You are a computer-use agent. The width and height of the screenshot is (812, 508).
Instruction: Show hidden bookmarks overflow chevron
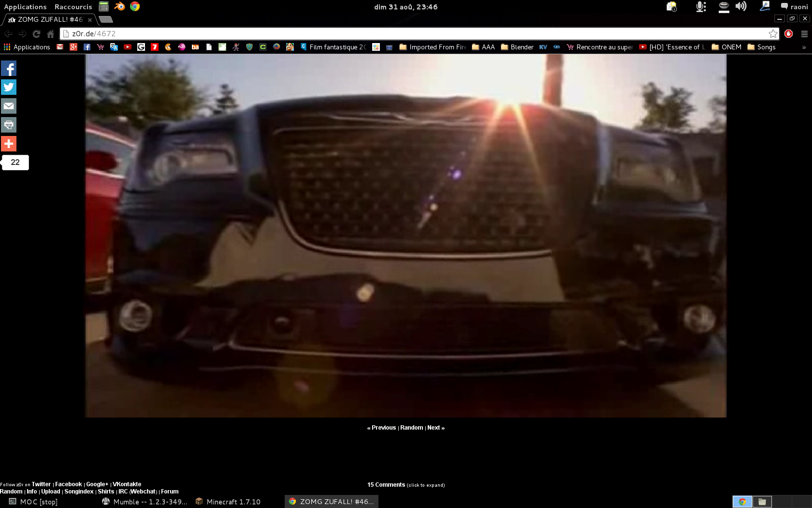tap(804, 47)
